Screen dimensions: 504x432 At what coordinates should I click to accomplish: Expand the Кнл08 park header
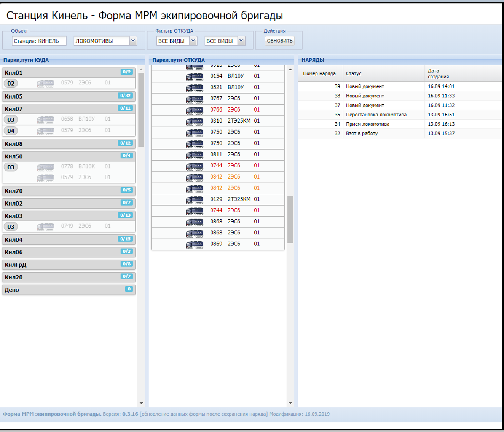(x=69, y=144)
